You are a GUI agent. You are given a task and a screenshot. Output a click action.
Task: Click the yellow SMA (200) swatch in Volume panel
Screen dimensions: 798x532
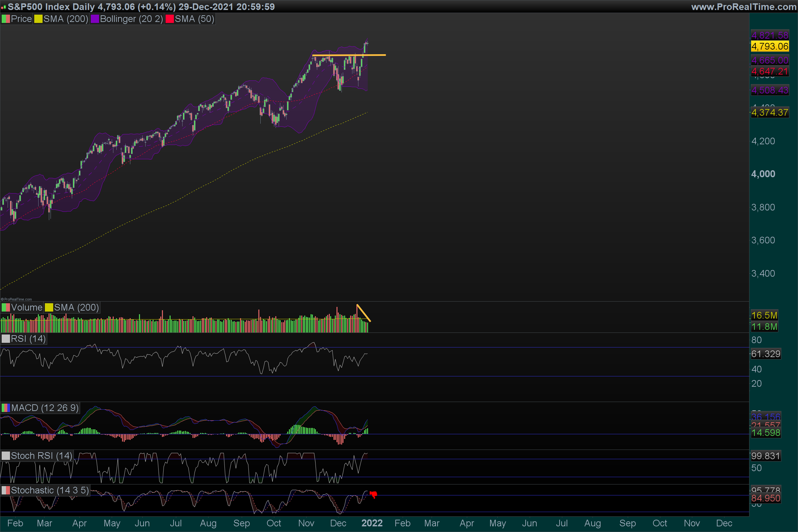(49, 307)
